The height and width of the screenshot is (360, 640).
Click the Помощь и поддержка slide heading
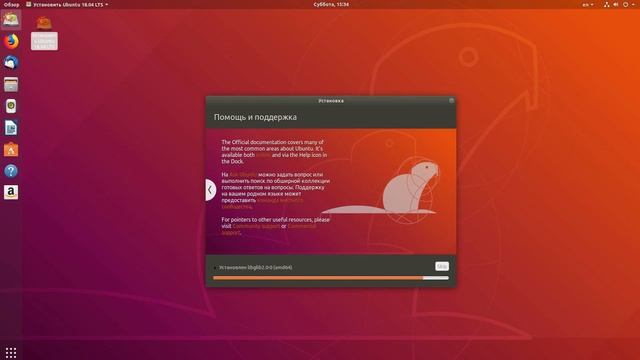click(255, 117)
